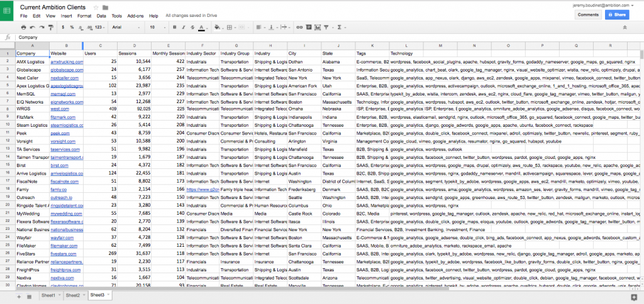Open the View menu

coord(50,16)
